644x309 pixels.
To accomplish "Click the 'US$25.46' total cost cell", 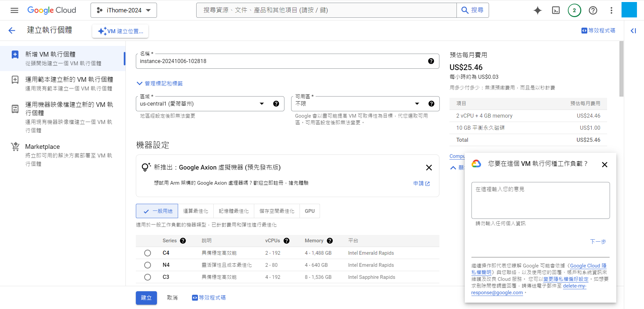I will click(588, 140).
